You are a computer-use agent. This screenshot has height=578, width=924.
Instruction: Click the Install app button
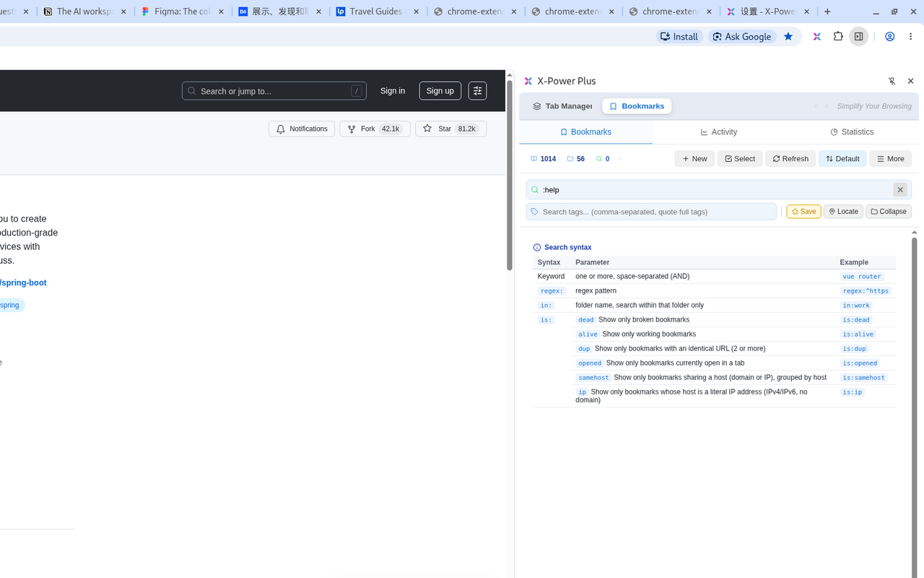point(680,37)
